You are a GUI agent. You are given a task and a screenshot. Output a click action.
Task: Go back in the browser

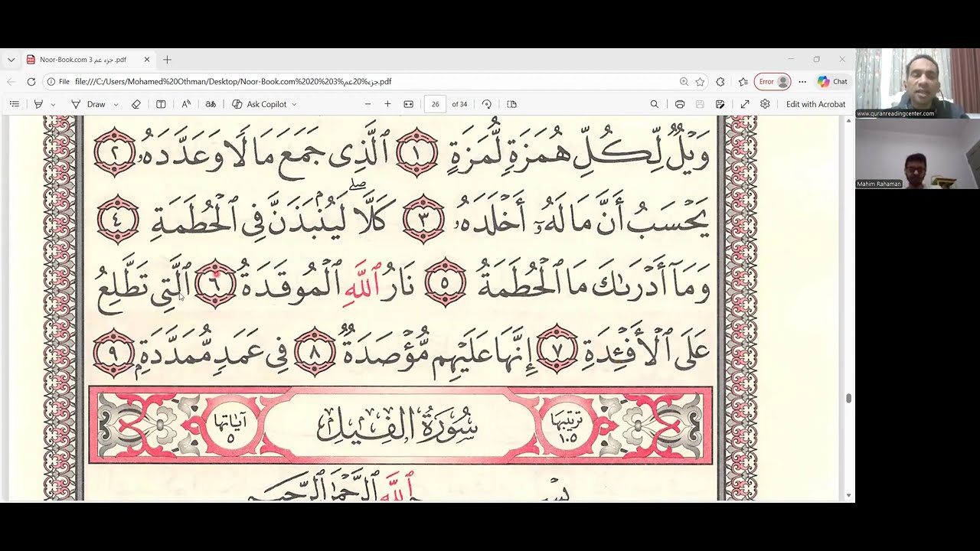point(11,81)
